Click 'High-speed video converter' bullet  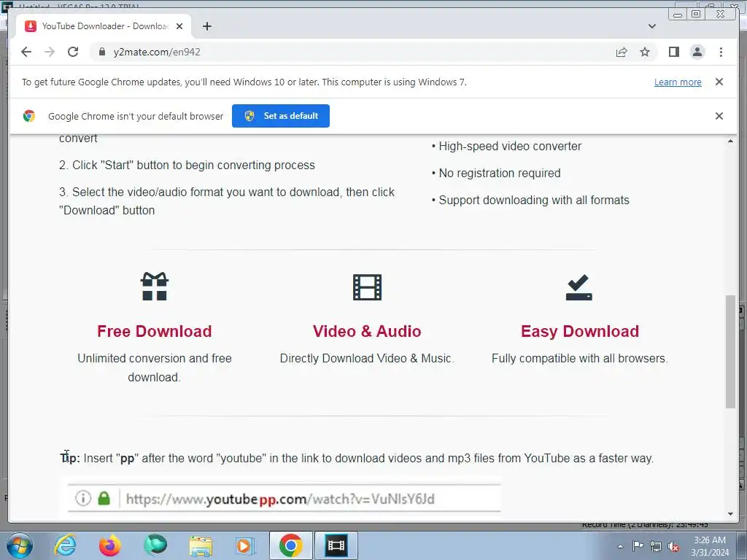point(506,146)
